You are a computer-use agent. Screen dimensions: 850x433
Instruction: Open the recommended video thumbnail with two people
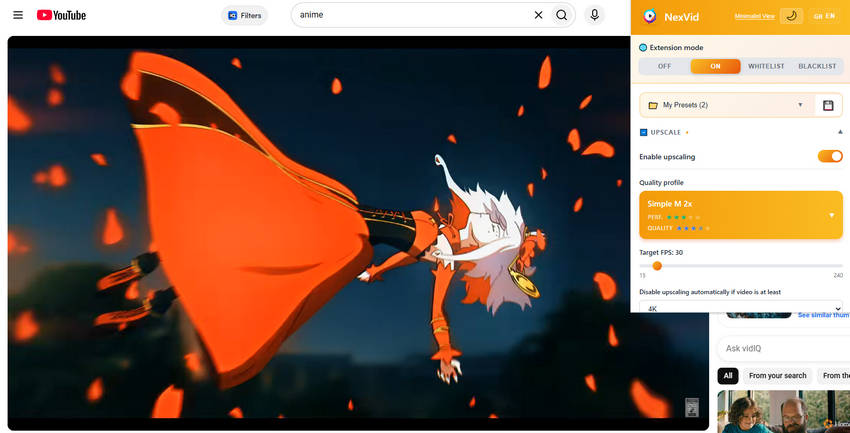point(783,412)
